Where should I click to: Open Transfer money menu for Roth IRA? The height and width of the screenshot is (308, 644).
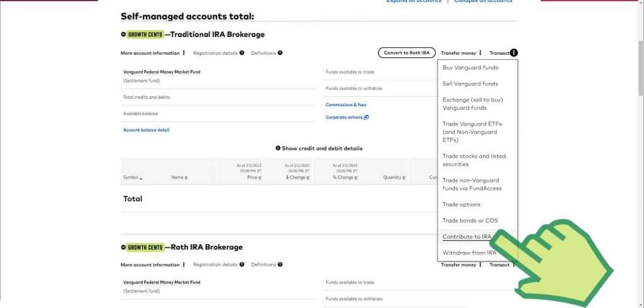click(461, 265)
